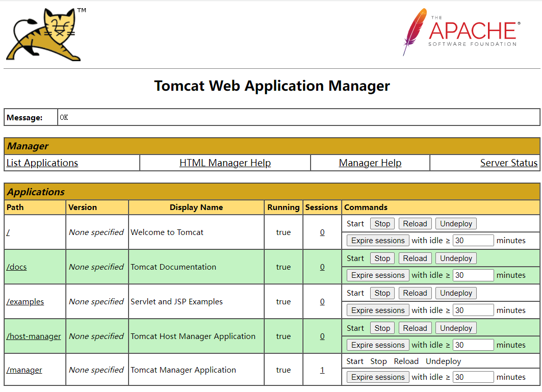Open the /examples application path
Image resolution: width=542 pixels, height=392 pixels.
point(25,301)
